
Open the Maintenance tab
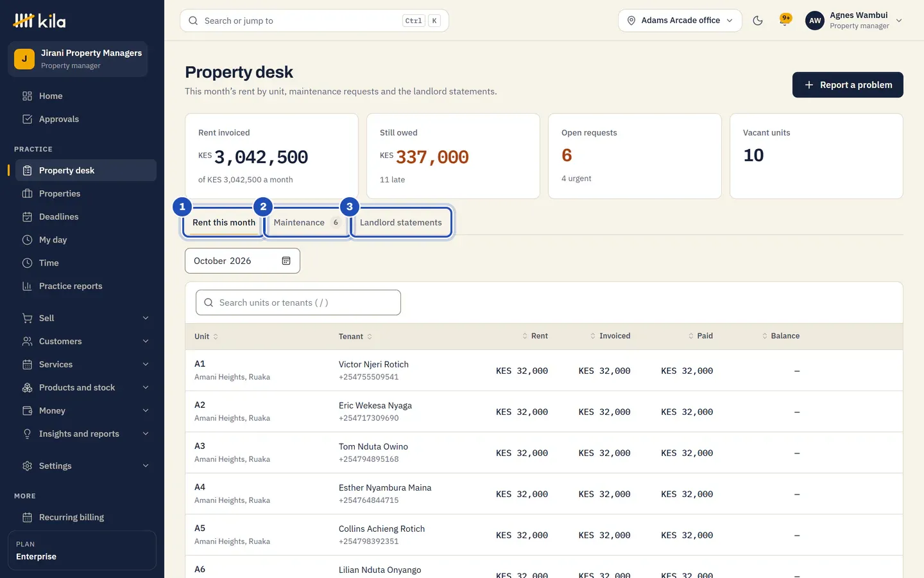[x=307, y=222]
